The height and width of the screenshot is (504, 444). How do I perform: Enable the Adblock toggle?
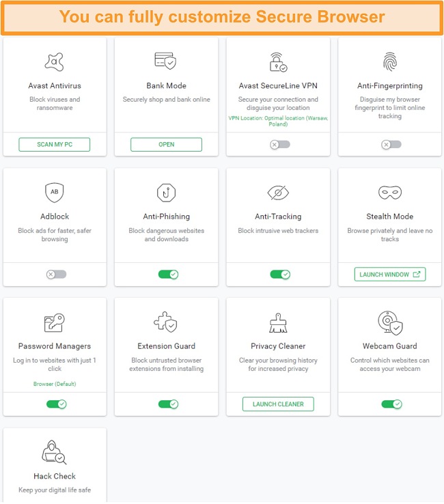coord(56,275)
